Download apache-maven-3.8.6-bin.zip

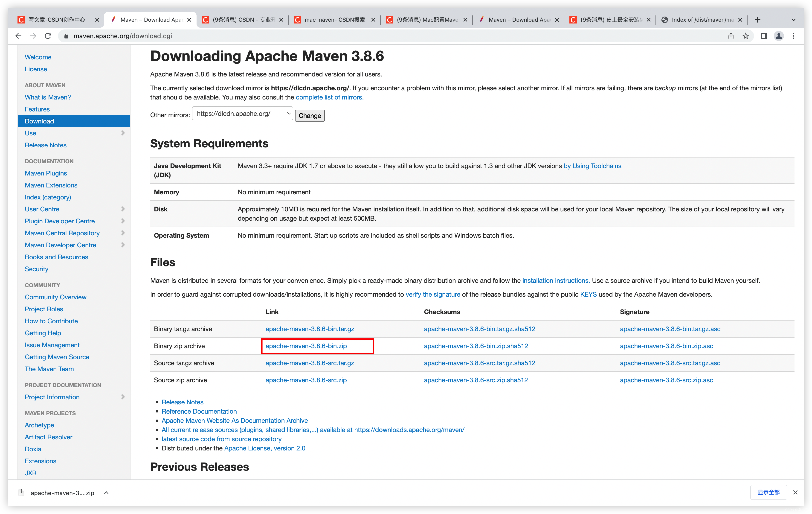(306, 346)
